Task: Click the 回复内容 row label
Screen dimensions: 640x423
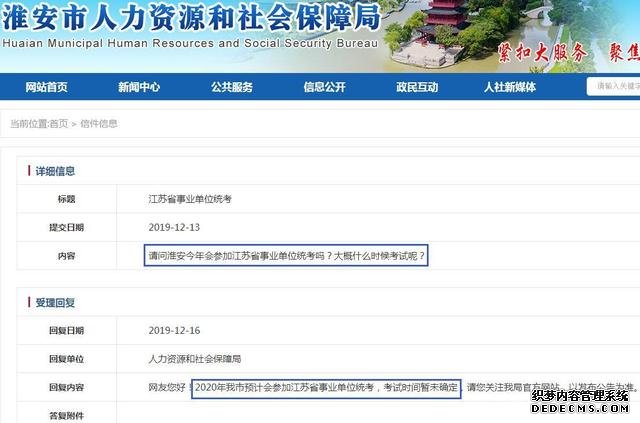Action: (x=67, y=387)
